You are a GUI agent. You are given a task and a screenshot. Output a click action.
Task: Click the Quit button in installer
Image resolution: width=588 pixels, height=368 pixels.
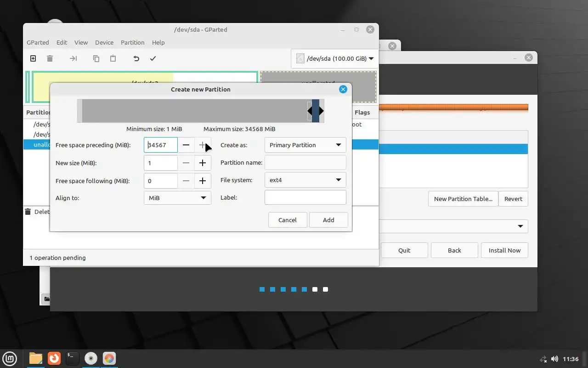pyautogui.click(x=404, y=250)
